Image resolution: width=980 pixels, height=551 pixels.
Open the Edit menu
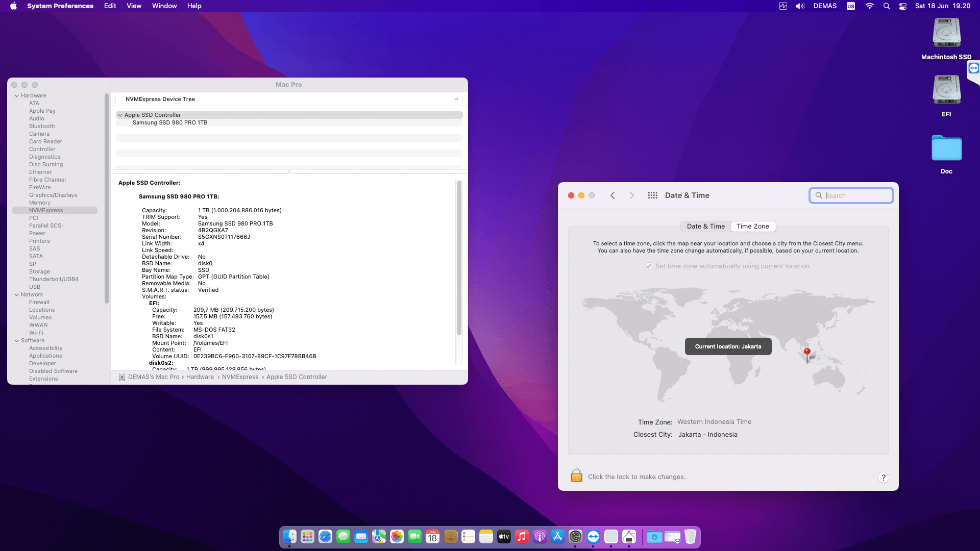point(110,6)
